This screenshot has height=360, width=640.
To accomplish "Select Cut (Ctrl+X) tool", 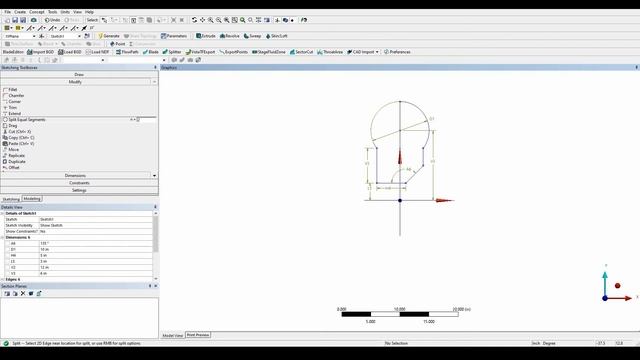I will coord(17,131).
